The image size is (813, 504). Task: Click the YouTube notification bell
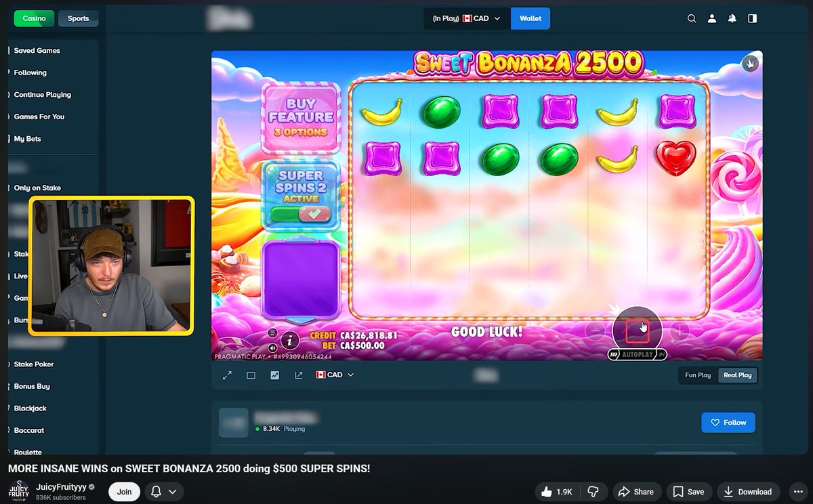click(x=156, y=492)
